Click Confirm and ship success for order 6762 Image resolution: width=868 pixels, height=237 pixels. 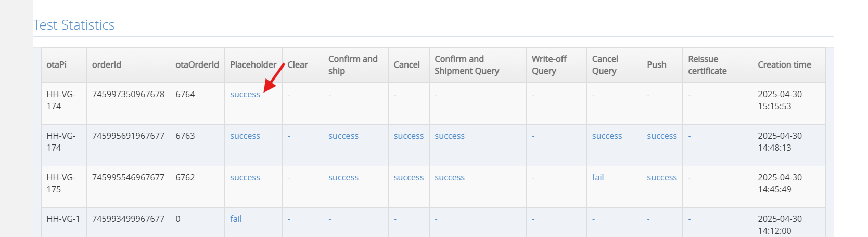click(343, 178)
